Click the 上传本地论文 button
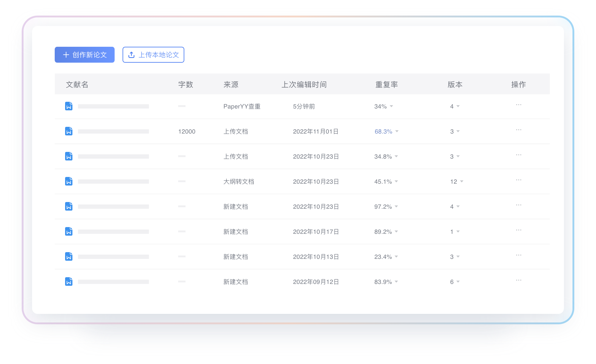The image size is (596, 364). click(x=153, y=55)
